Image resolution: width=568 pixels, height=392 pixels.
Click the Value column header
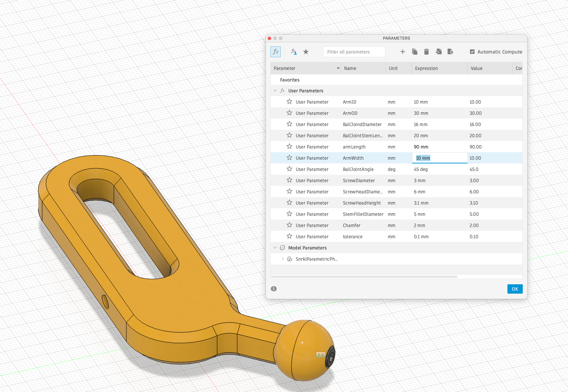pos(490,68)
